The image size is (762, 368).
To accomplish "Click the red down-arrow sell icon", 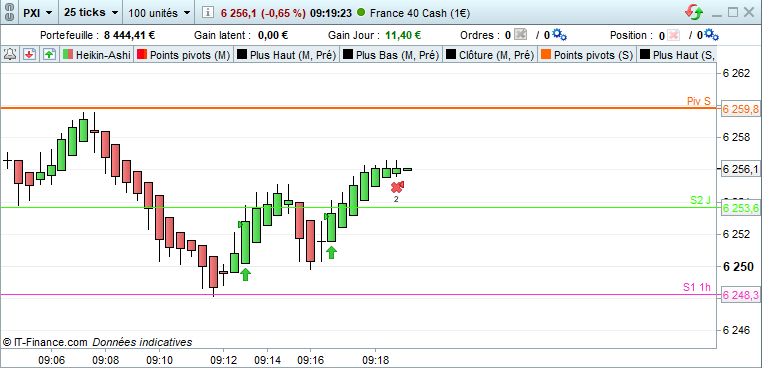I will point(29,54).
